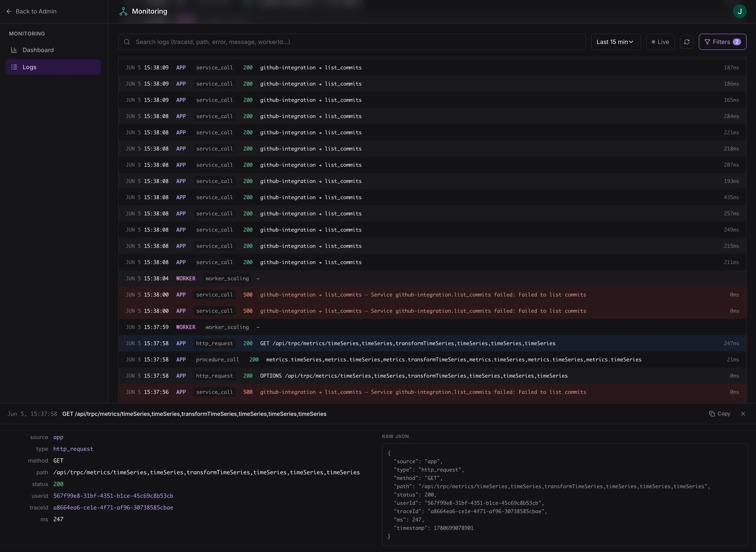Select the 15:38:04 worker_scaling log row
756x552 pixels.
click(x=432, y=278)
